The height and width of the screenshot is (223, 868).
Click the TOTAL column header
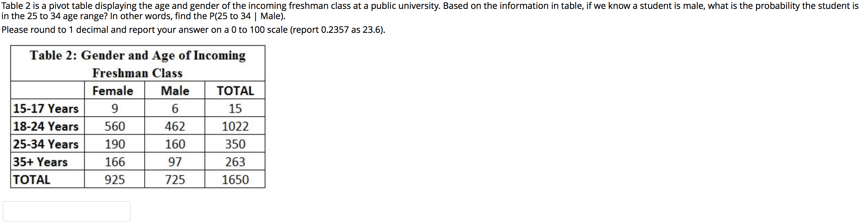pyautogui.click(x=236, y=91)
